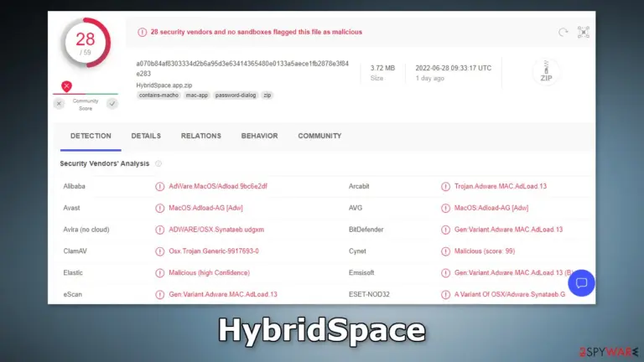Screen dimensions: 644x362
Task: Click the contains-macho tag
Action: click(158, 96)
